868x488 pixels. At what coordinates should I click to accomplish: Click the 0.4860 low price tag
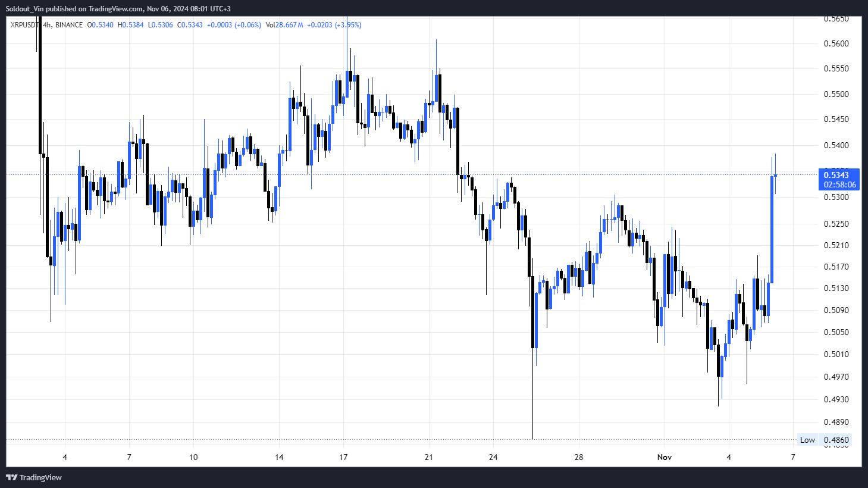pos(836,440)
